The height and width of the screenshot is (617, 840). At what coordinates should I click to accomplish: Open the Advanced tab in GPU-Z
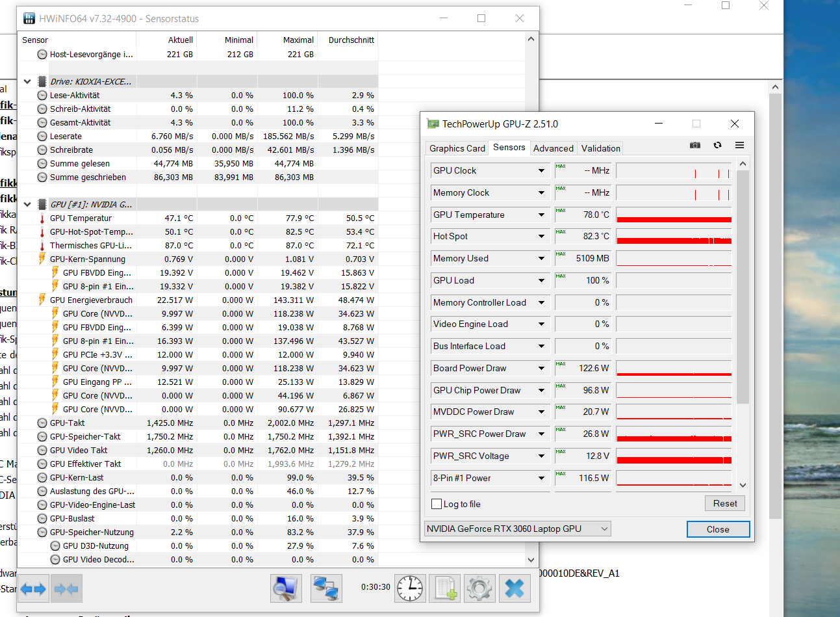point(553,148)
